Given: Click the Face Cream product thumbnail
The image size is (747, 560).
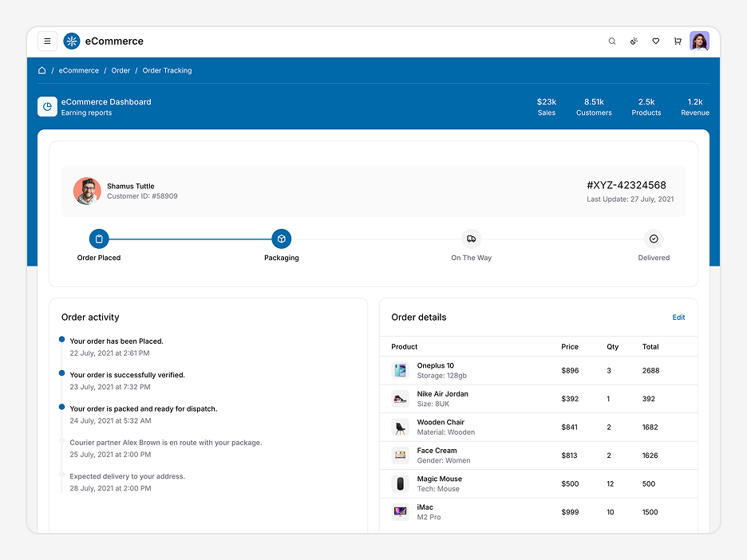Looking at the screenshot, I should click(x=400, y=455).
